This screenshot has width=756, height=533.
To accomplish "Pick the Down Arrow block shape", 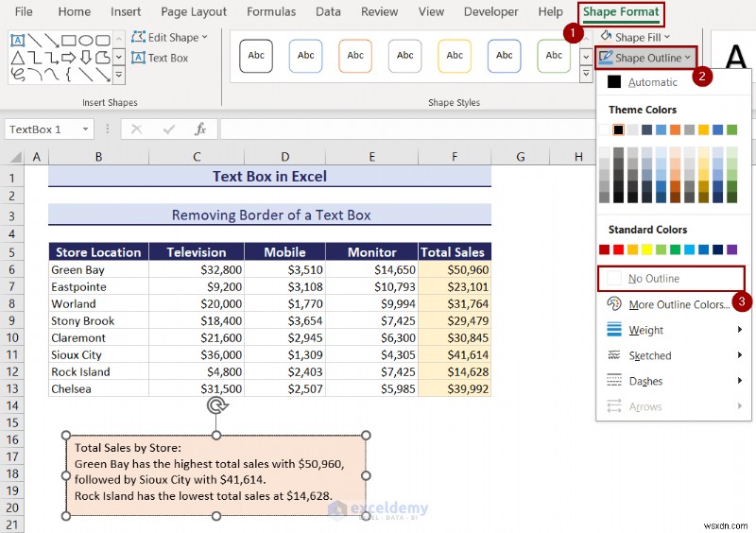I will pyautogui.click(x=86, y=58).
